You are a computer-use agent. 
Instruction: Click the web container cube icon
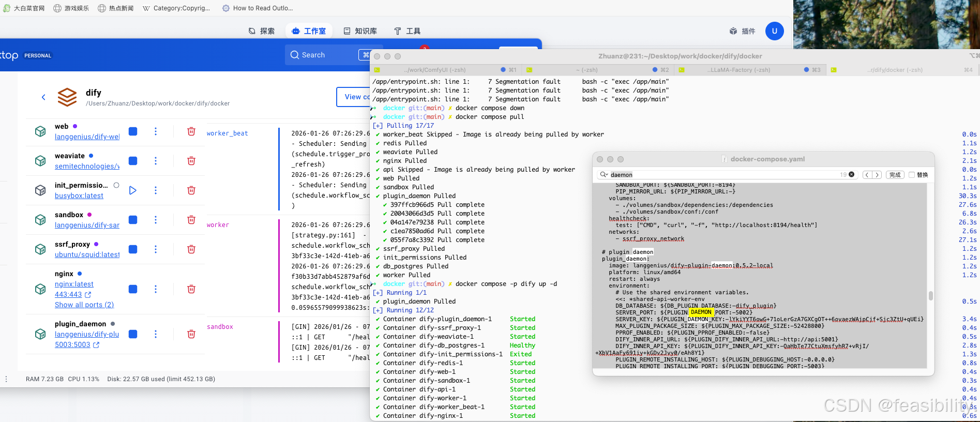[x=40, y=131]
